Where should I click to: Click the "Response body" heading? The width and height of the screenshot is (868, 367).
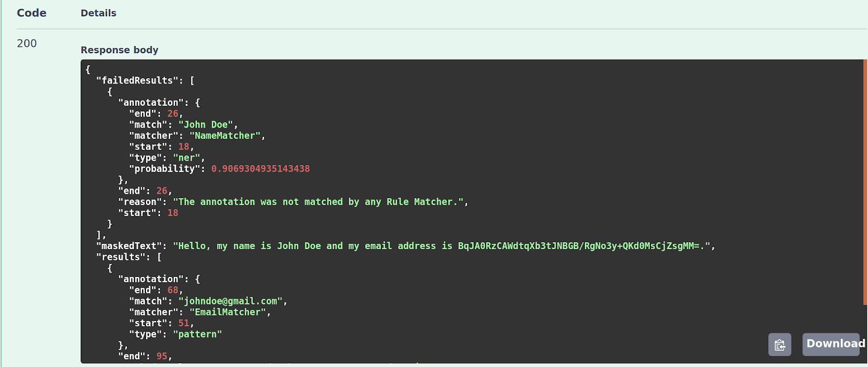click(119, 50)
